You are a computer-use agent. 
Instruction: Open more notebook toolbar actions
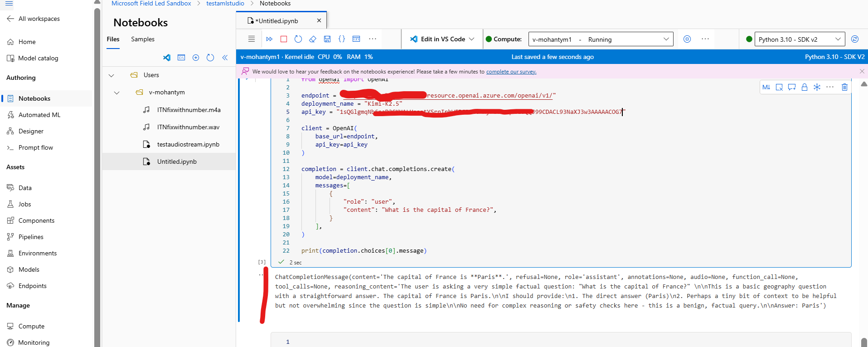(373, 39)
